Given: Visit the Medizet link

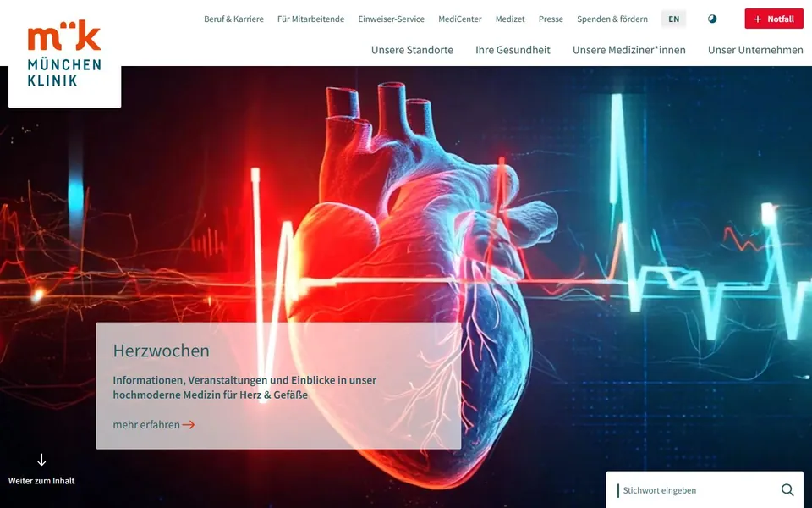Looking at the screenshot, I should point(510,19).
